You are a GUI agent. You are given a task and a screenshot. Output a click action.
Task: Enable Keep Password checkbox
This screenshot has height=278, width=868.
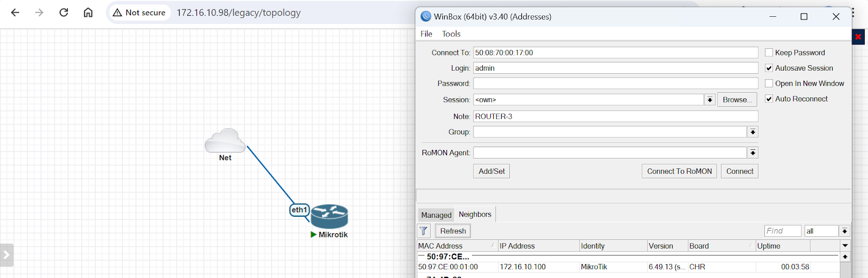(769, 53)
